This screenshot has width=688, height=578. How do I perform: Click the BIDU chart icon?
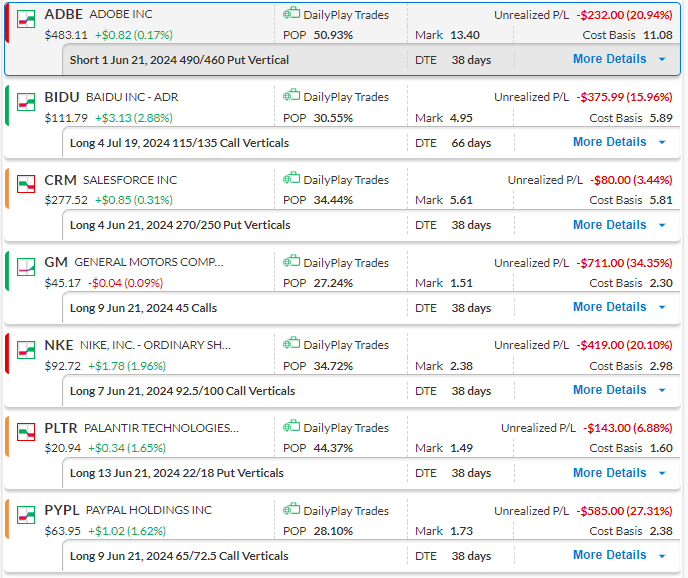[x=26, y=102]
